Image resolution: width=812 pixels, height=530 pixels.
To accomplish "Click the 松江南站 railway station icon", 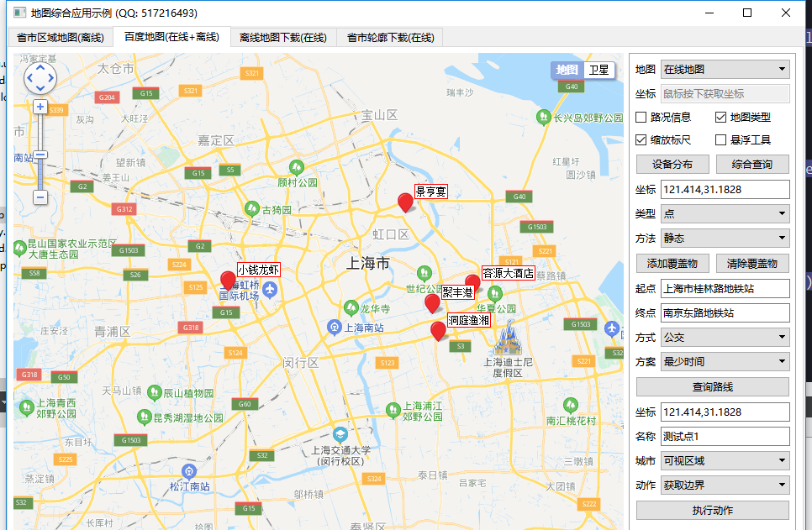I will tap(189, 471).
